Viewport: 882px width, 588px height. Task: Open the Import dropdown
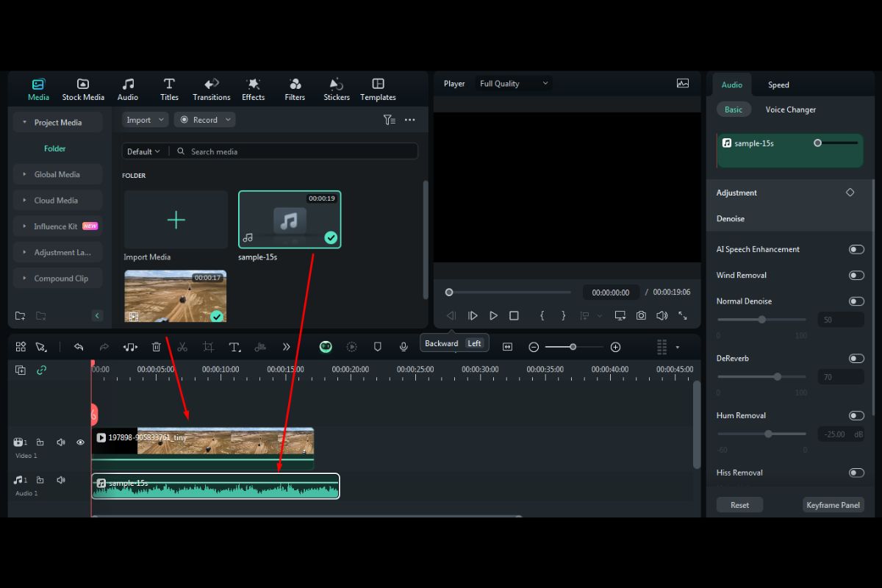coord(145,120)
